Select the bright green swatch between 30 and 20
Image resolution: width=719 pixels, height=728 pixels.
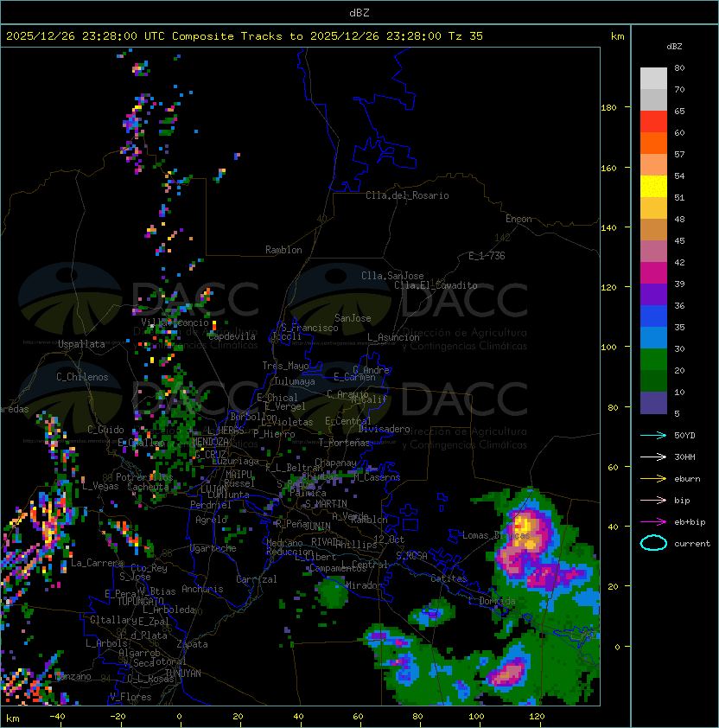653,360
